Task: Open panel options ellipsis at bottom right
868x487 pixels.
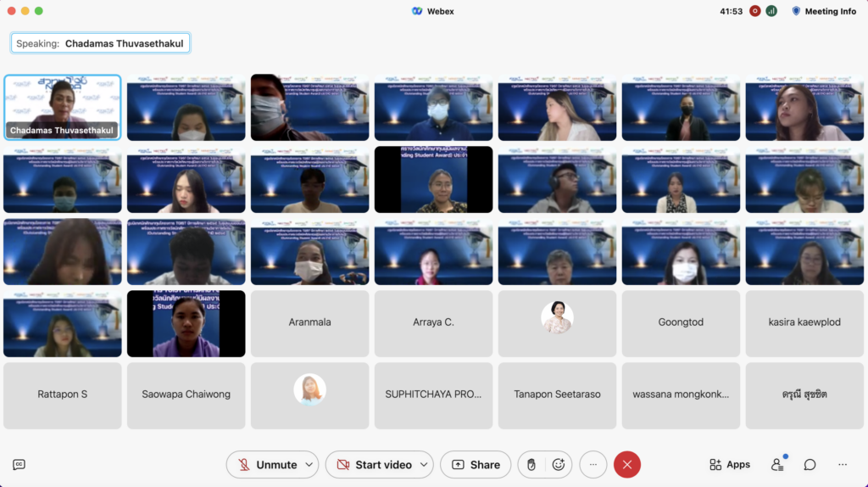Action: tap(842, 465)
